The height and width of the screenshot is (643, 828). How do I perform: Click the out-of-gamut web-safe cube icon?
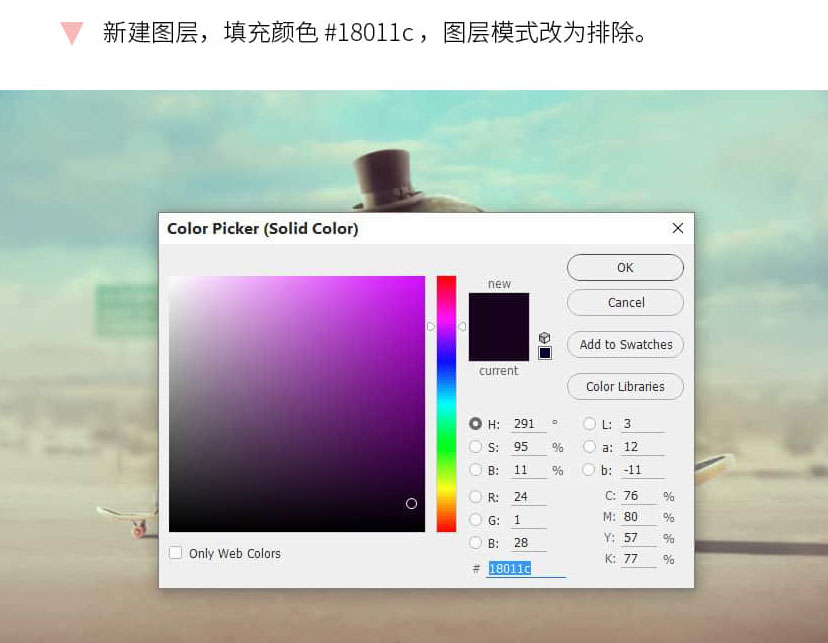point(544,337)
